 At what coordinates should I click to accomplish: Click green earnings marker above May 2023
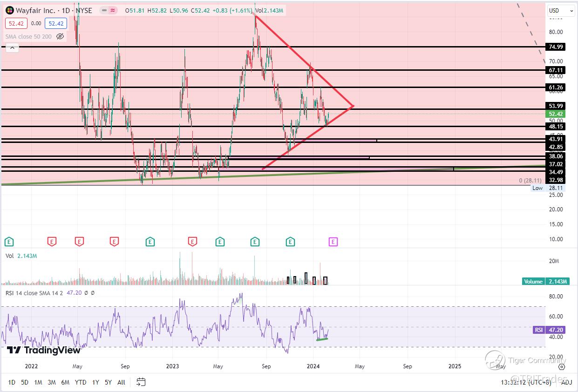220,242
